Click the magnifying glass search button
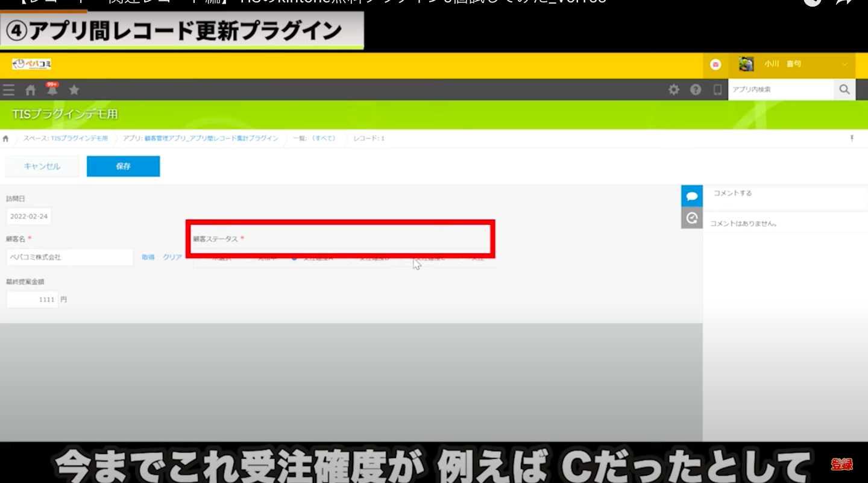The image size is (868, 483). click(x=844, y=89)
